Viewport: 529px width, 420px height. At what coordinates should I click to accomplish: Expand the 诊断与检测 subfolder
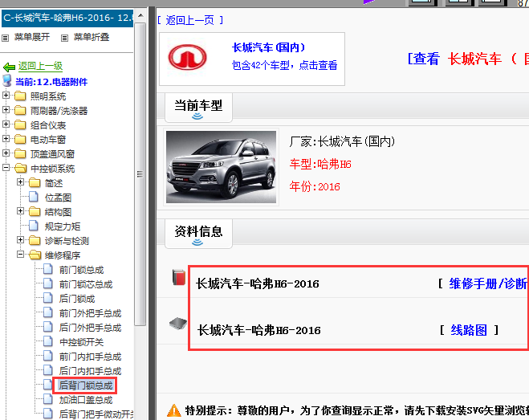pyautogui.click(x=20, y=240)
